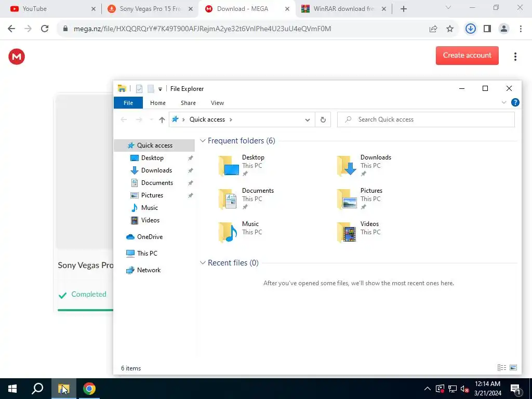This screenshot has width=532, height=399.
Task: Switch to Sony Vegas Pro 15 tab
Action: [150, 9]
